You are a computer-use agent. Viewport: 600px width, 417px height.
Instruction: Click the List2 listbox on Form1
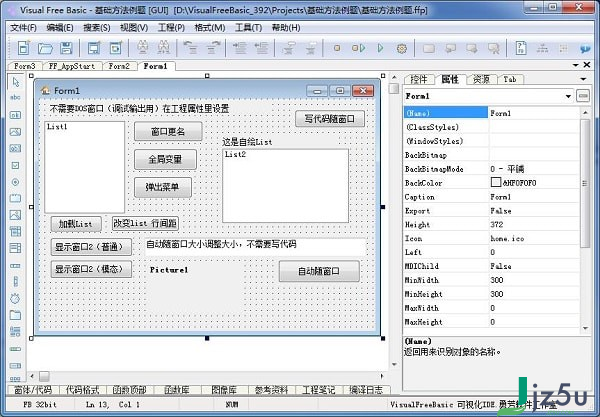pyautogui.click(x=285, y=186)
